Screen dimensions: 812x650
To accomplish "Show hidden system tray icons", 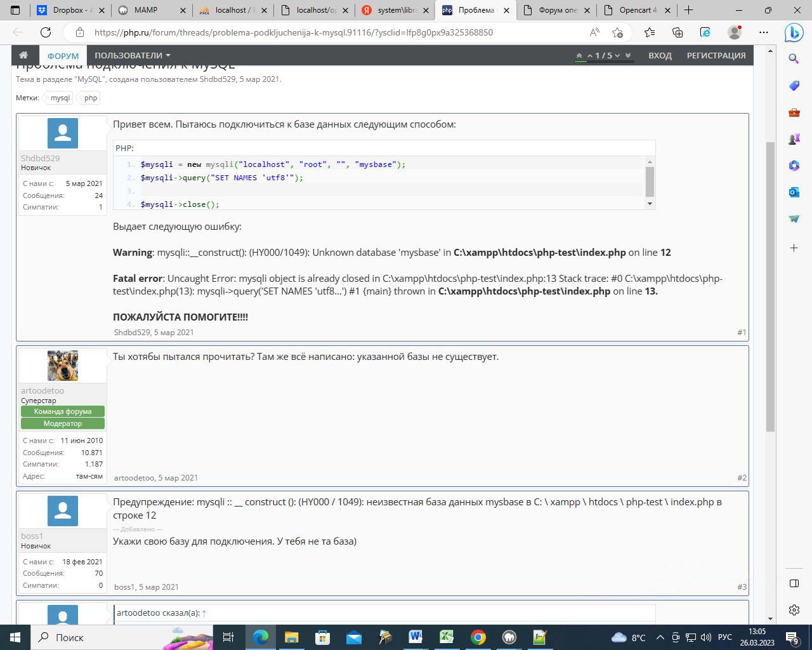I will pos(660,637).
